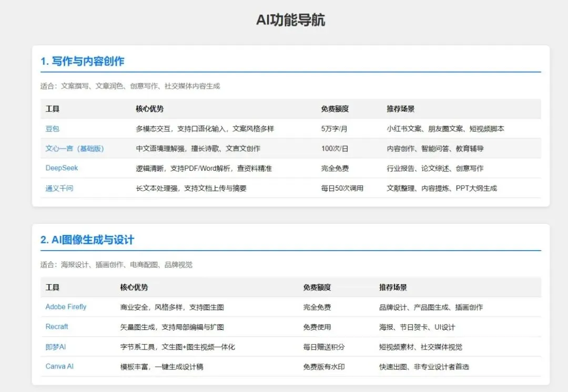The height and width of the screenshot is (392, 568).
Task: Click 模板丰富，一键生成设计稿 cell
Action: coord(161,367)
